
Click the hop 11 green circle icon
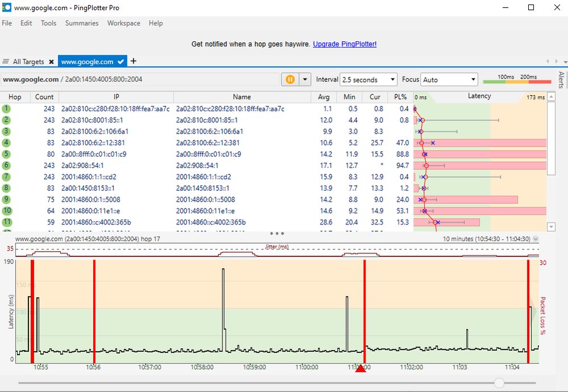tap(7, 222)
